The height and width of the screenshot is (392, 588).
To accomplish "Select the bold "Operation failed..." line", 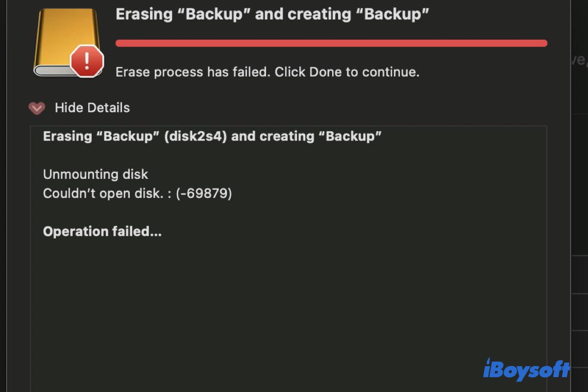I will 102,231.
